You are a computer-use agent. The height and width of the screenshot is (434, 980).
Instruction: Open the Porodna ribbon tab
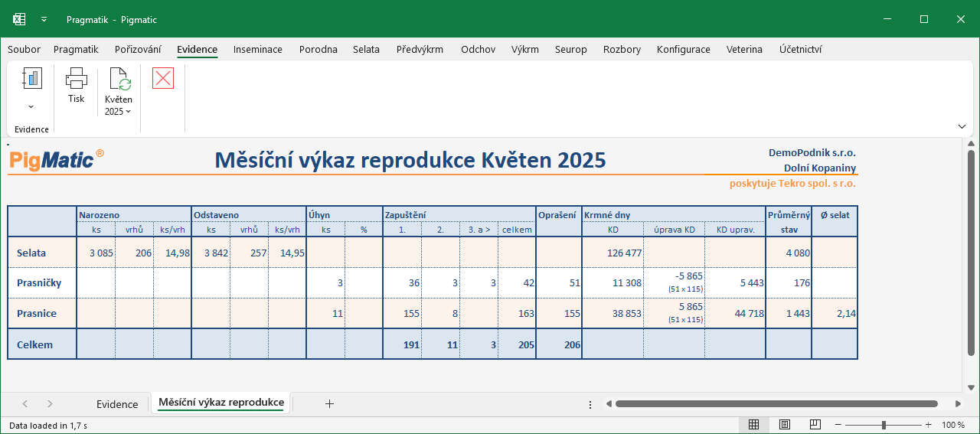[x=318, y=50]
